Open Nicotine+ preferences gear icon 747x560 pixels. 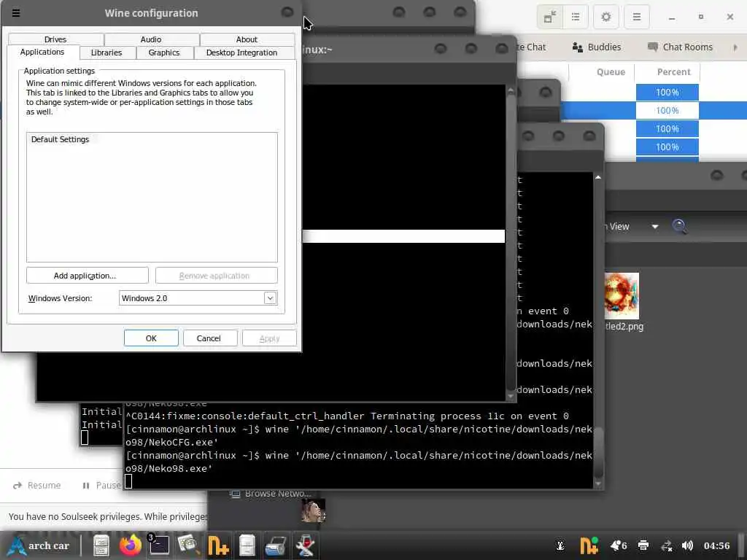tap(606, 17)
